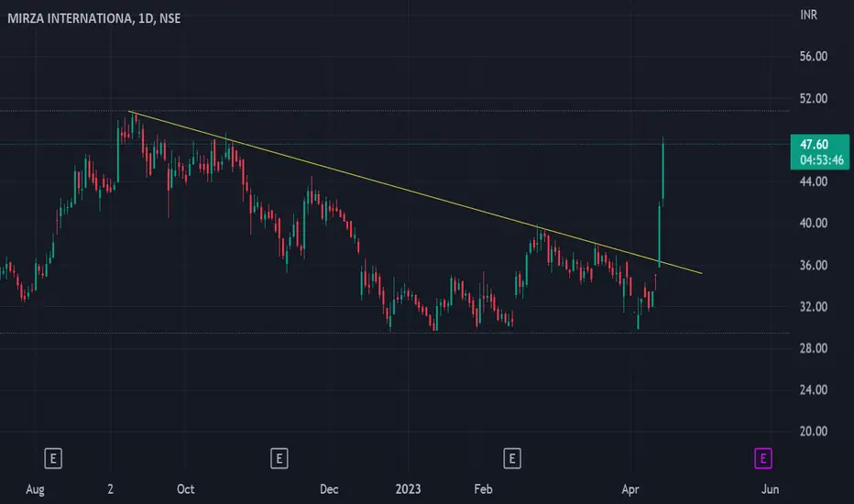Click the MIRZA INTERNATIONA symbol title
Viewport: 854px width, 504px height.
93,18
